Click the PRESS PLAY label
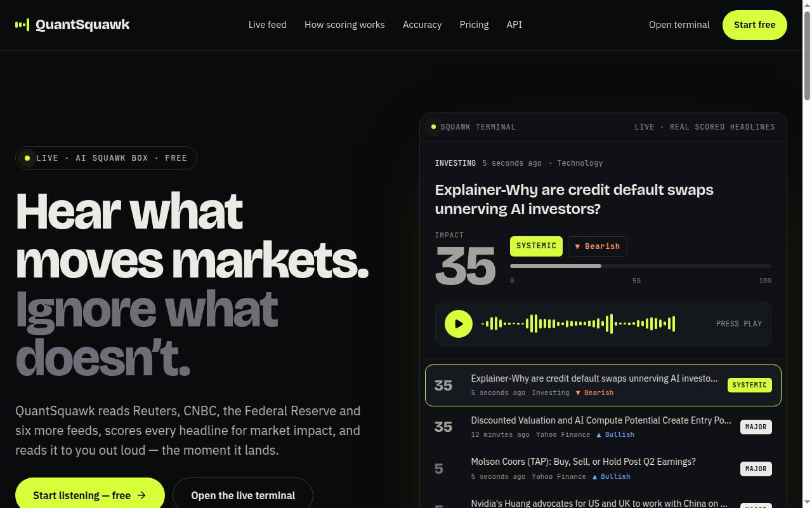 pyautogui.click(x=739, y=324)
